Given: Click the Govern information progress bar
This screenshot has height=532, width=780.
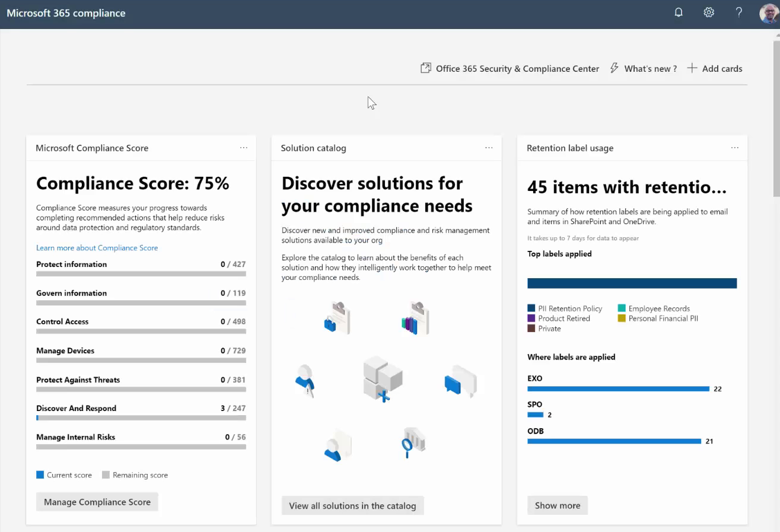Looking at the screenshot, I should [x=141, y=302].
